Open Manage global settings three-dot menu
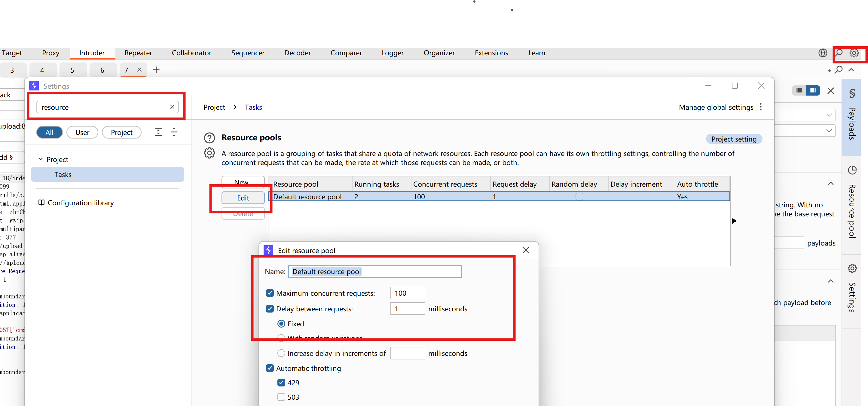Image resolution: width=868 pixels, height=406 pixels. pyautogui.click(x=760, y=107)
